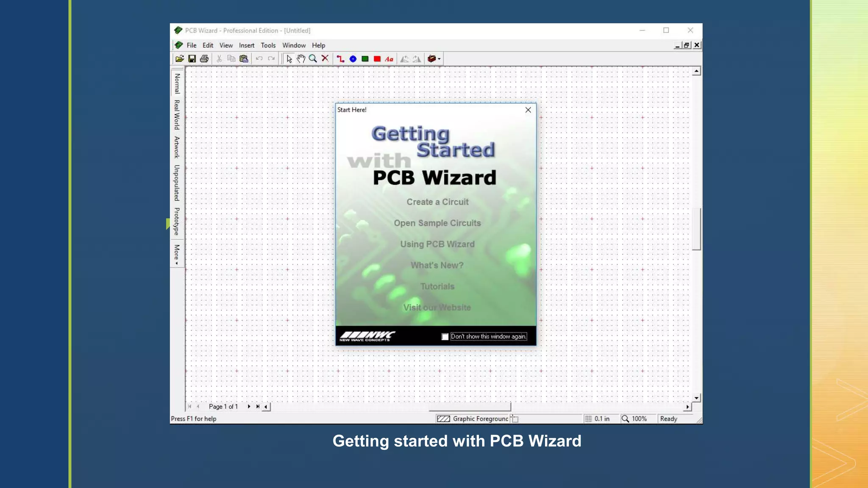The image size is (868, 488).
Task: Expand the More views dropdown
Action: coord(177,255)
